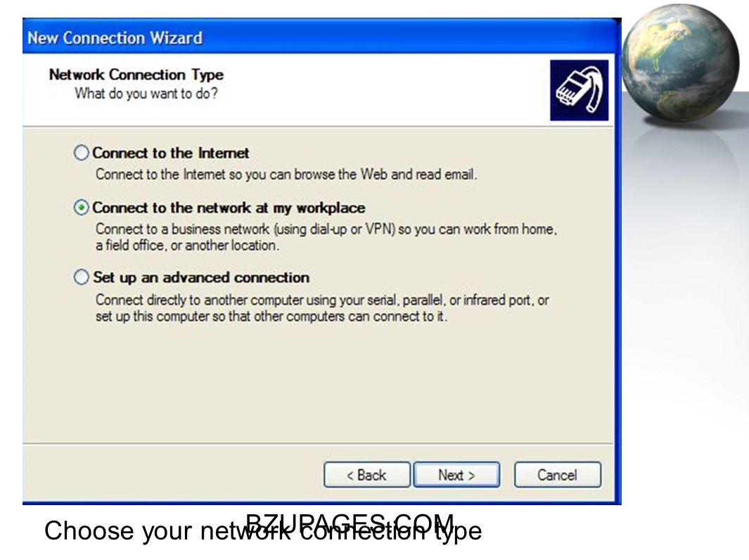Viewport: 749px width, 560px height.
Task: Click the 'Network Connection Type' heading
Action: (136, 75)
